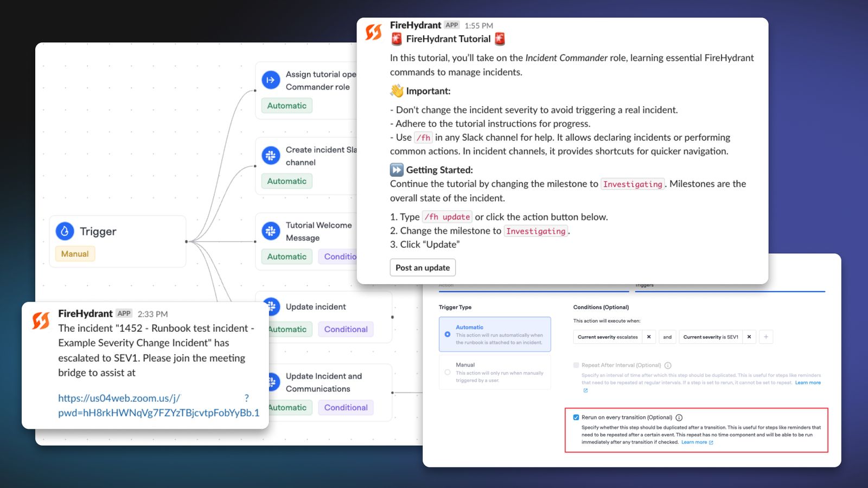Open the Zoom meeting bridge link

point(158,406)
